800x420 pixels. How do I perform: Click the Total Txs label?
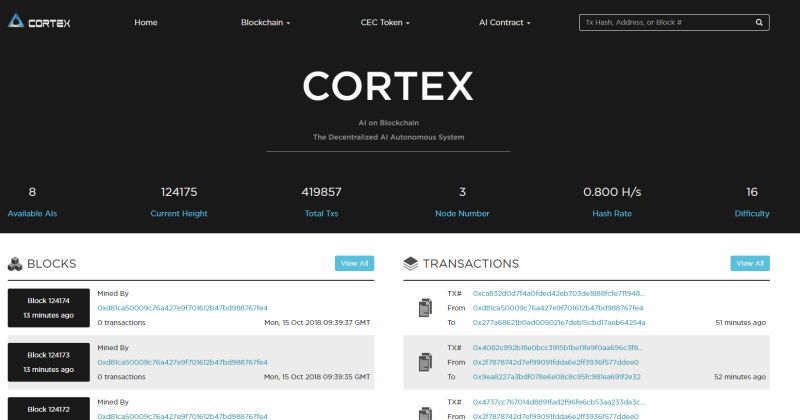(321, 213)
